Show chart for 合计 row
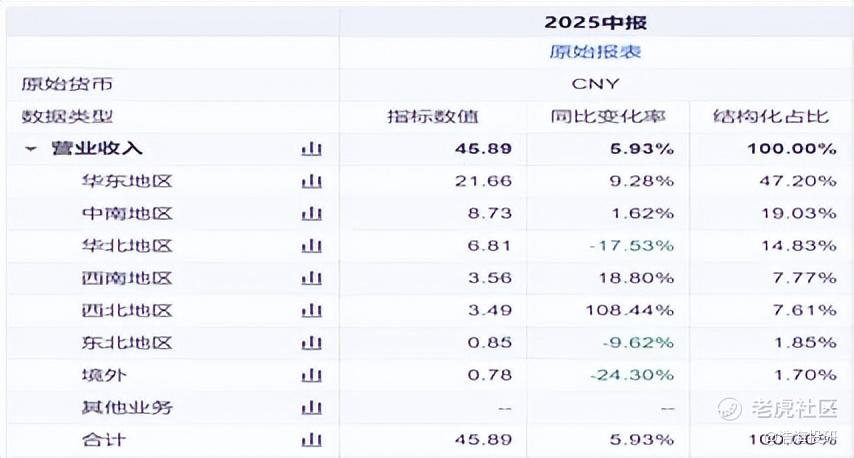This screenshot has height=458, width=854. click(312, 439)
